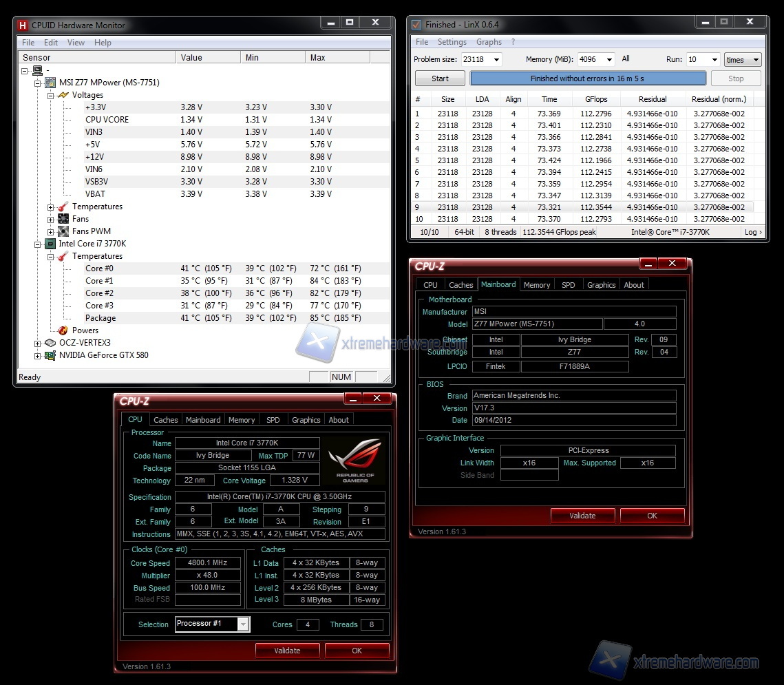The height and width of the screenshot is (685, 784).
Task: Click the LinX finished progress bar
Action: (587, 78)
